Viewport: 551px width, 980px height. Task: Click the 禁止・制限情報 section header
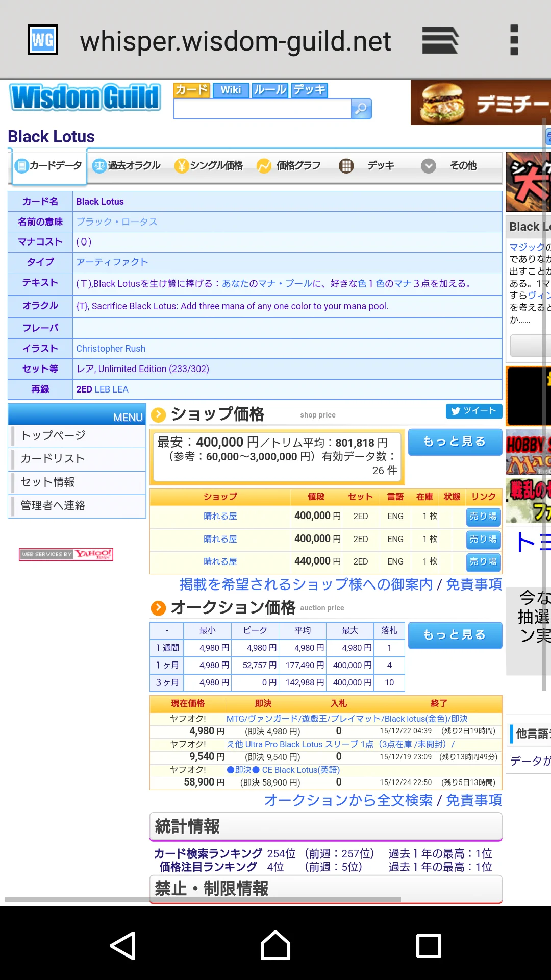(x=325, y=889)
